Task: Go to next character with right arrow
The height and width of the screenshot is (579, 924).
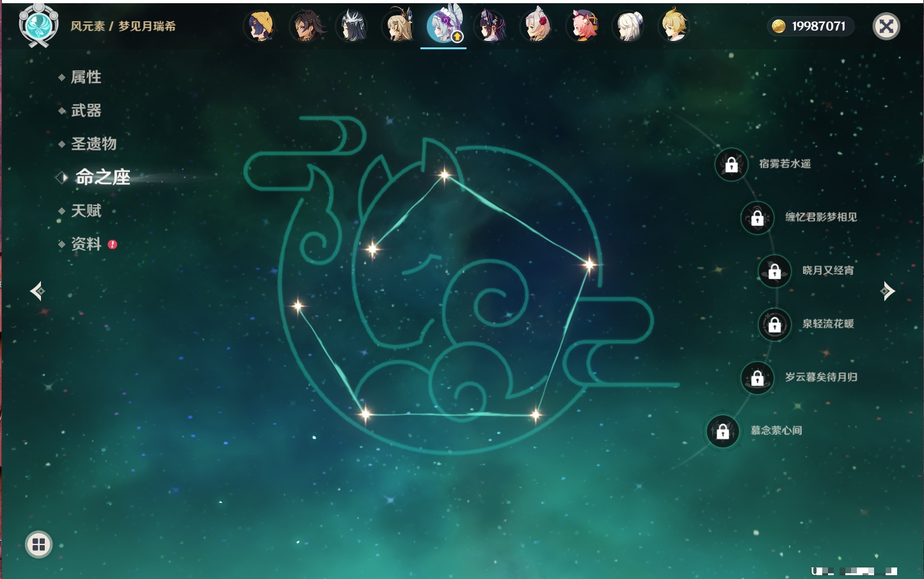Action: pos(887,291)
